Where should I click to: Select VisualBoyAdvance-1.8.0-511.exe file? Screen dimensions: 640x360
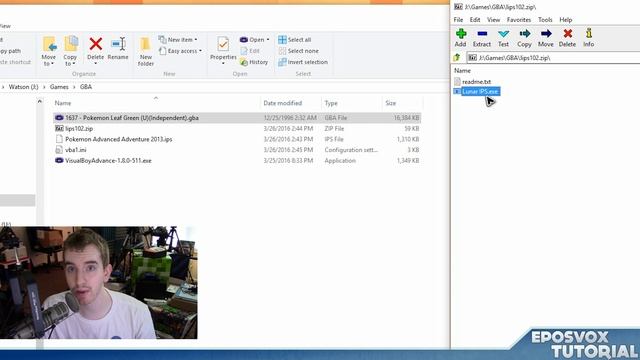coord(237,160)
